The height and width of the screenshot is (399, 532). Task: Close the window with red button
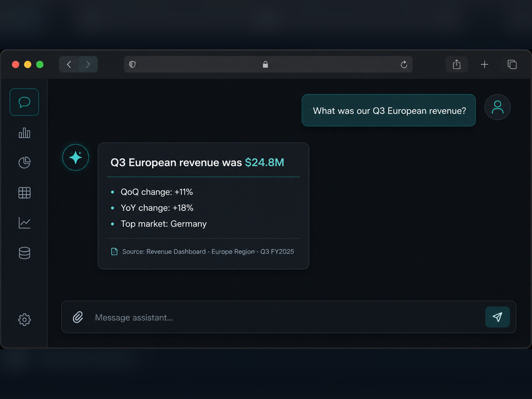15,64
